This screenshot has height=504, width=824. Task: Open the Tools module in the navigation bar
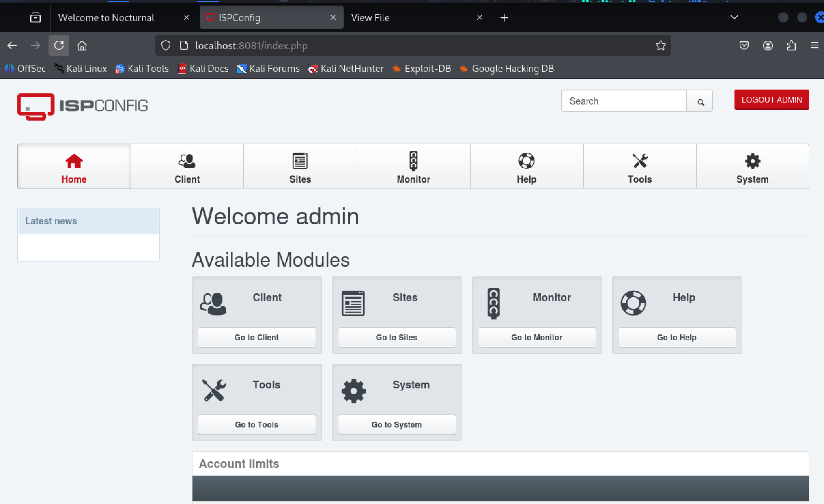639,166
